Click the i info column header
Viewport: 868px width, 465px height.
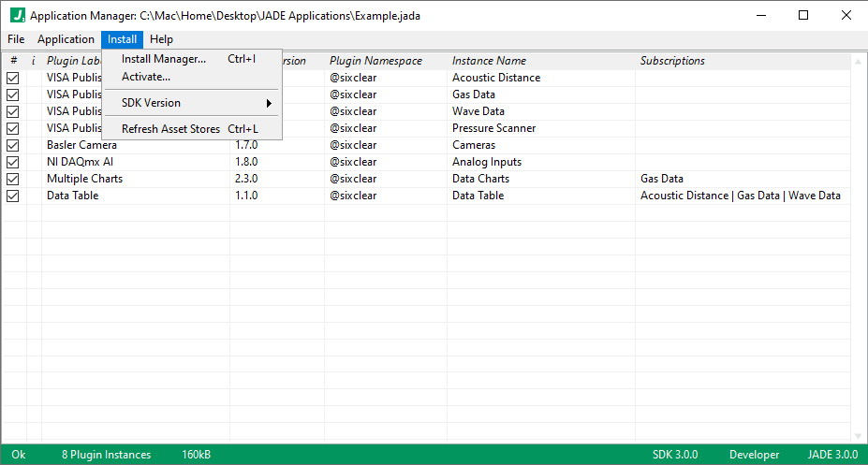pos(34,61)
